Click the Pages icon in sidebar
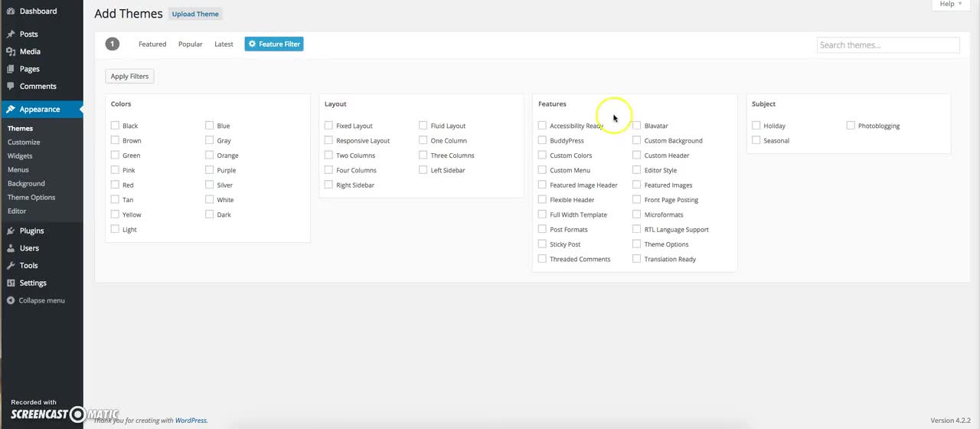This screenshot has width=980, height=429. 11,69
